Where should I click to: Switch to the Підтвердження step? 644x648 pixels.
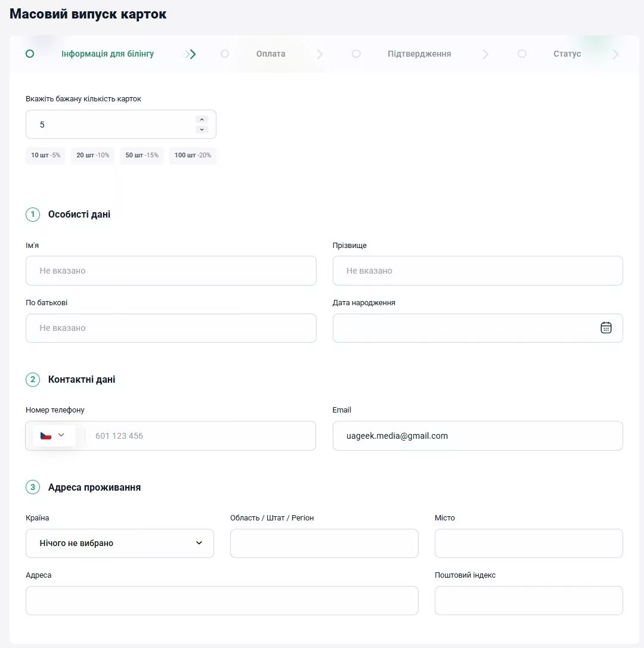(x=419, y=54)
